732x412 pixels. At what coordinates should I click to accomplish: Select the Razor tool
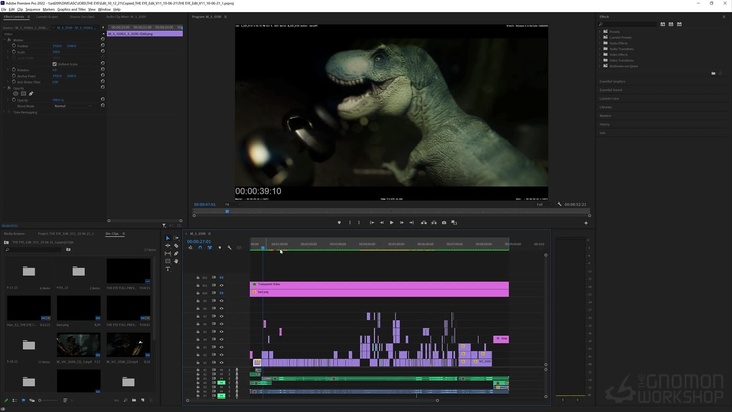[x=176, y=246]
